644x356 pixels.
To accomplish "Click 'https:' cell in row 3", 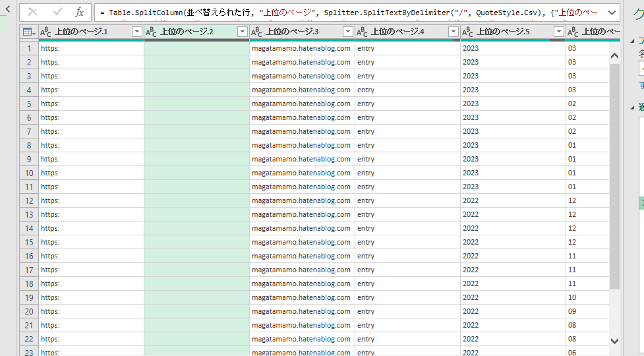I will point(91,76).
